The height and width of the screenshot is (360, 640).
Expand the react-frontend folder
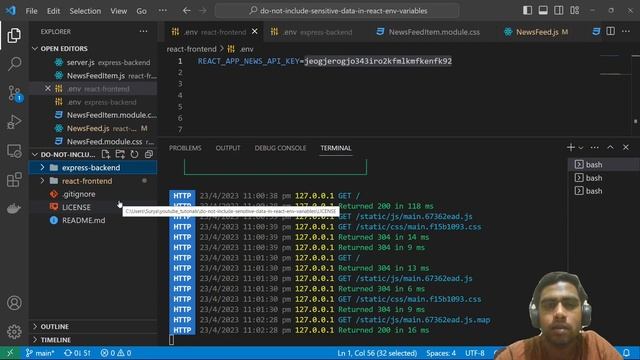point(42,180)
